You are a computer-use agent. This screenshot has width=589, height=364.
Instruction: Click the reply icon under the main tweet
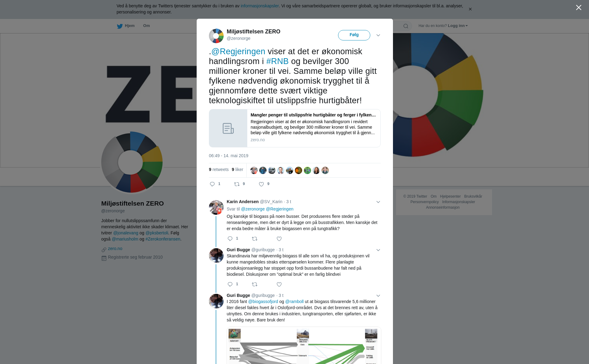(x=212, y=184)
